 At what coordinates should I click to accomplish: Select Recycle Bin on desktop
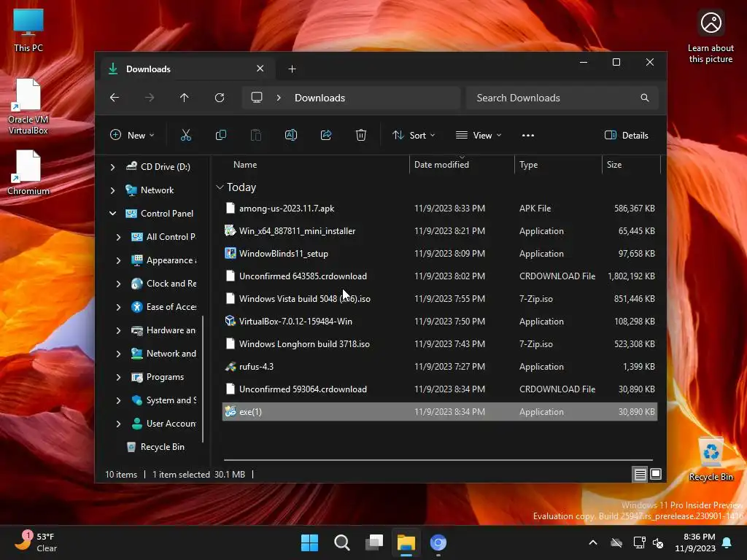coord(711,459)
